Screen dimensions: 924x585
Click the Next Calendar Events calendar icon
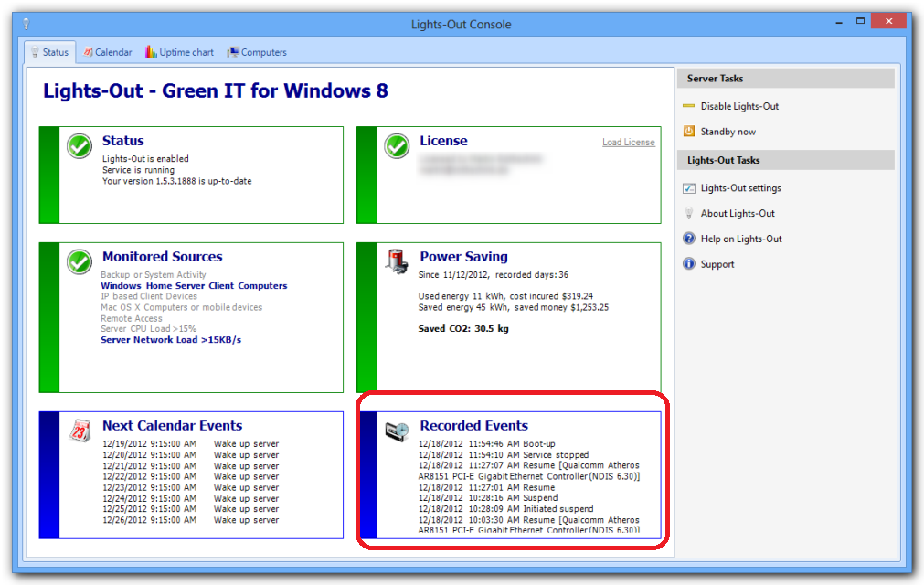point(80,431)
